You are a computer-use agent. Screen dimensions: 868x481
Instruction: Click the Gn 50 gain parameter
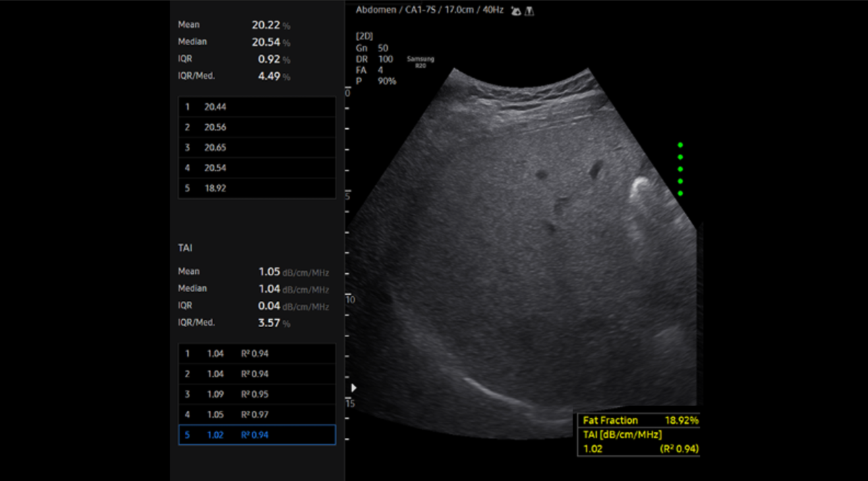372,49
